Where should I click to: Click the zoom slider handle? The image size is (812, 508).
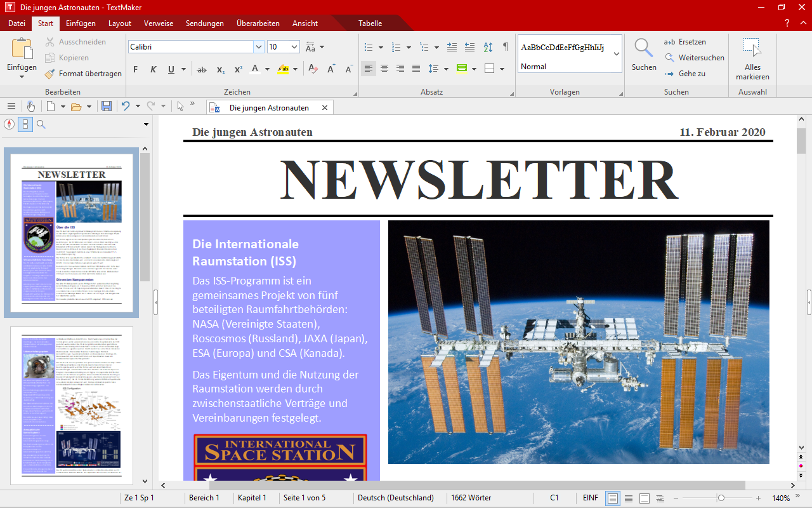(x=721, y=498)
